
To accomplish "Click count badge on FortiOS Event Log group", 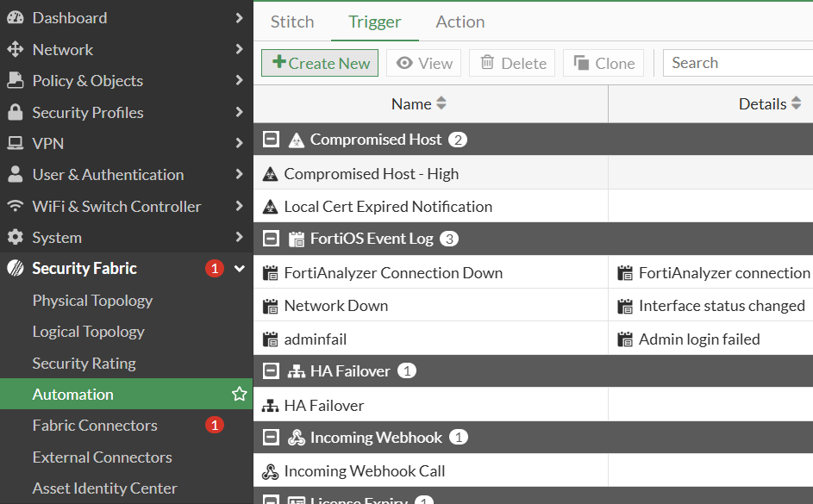I will point(449,239).
